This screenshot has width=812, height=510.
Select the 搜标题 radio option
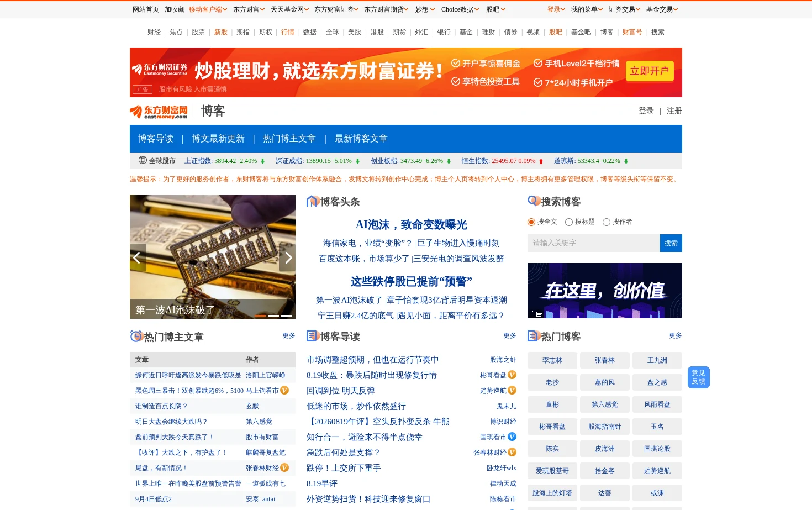(569, 222)
